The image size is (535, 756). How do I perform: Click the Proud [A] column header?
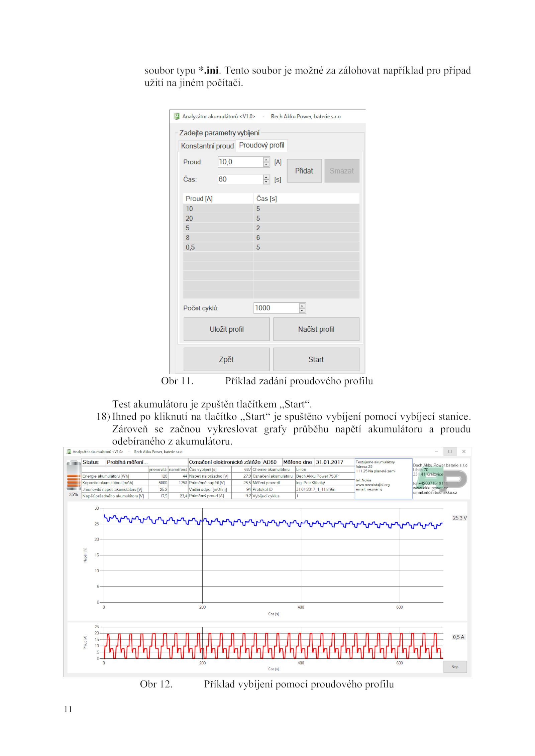[x=218, y=199]
